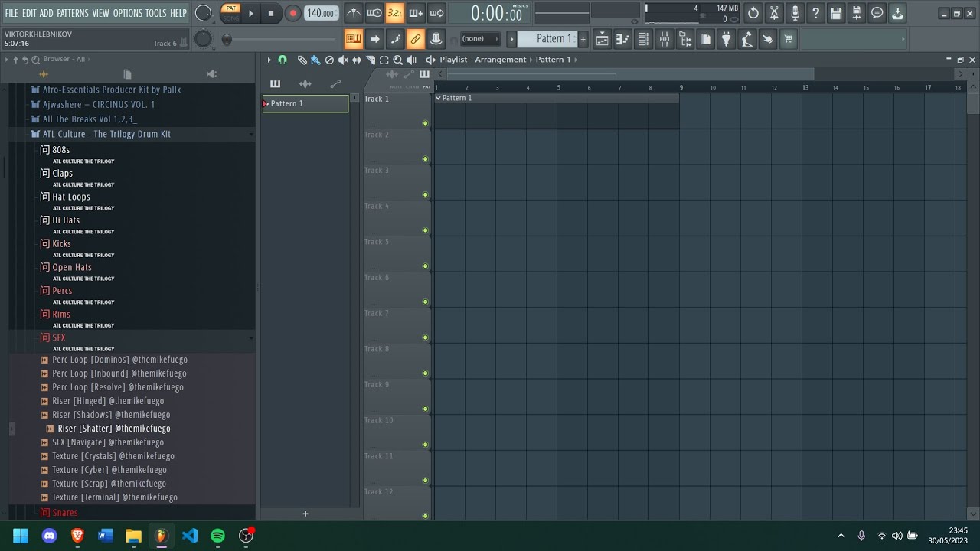Select the Playback tool in playlist toolbar
The width and height of the screenshot is (980, 551).
tap(412, 60)
